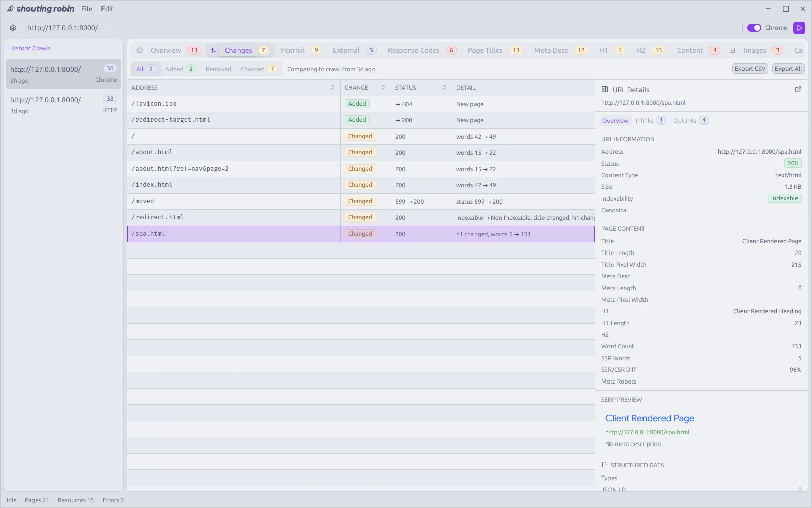Start crawl with the purple play button
The height and width of the screenshot is (508, 812).
click(x=799, y=28)
